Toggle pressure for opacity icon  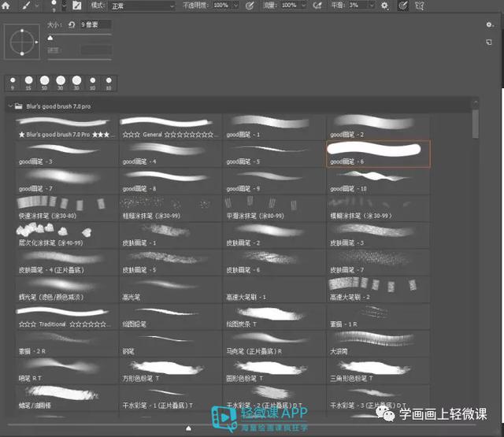(250, 6)
